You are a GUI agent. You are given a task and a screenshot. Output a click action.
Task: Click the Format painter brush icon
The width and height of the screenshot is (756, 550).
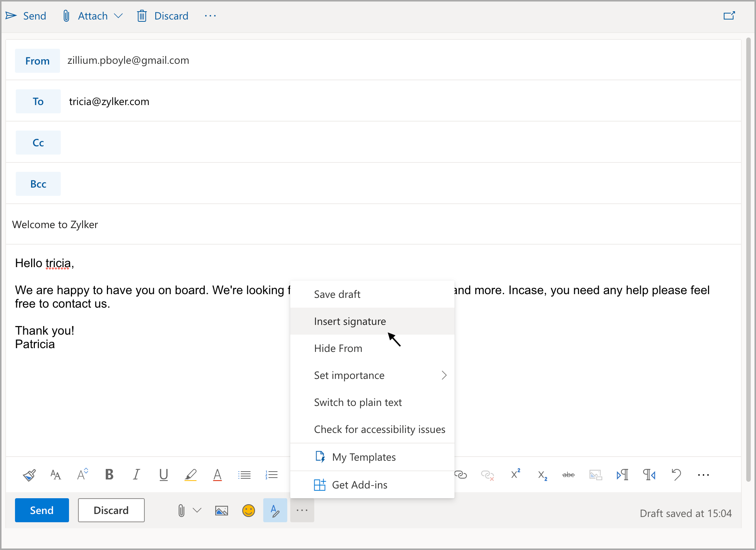click(29, 475)
